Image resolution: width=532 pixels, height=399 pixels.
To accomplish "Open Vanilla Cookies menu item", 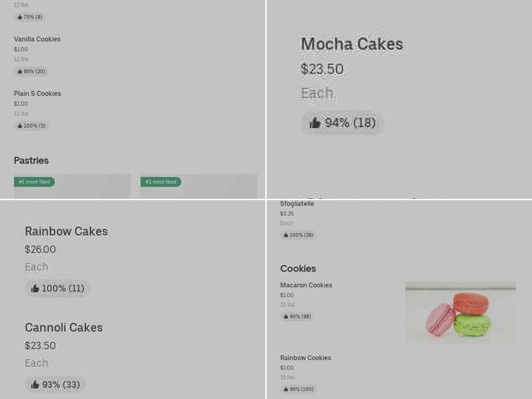I will pyautogui.click(x=37, y=39).
